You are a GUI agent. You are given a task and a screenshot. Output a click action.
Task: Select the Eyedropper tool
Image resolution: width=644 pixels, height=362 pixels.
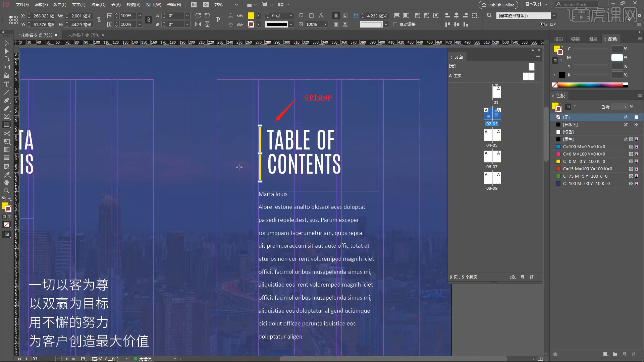click(x=6, y=175)
